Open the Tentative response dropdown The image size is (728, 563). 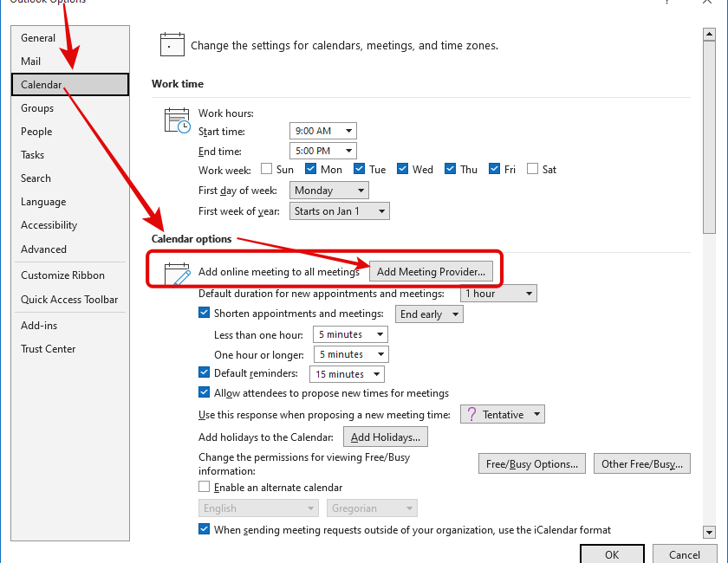tap(503, 414)
